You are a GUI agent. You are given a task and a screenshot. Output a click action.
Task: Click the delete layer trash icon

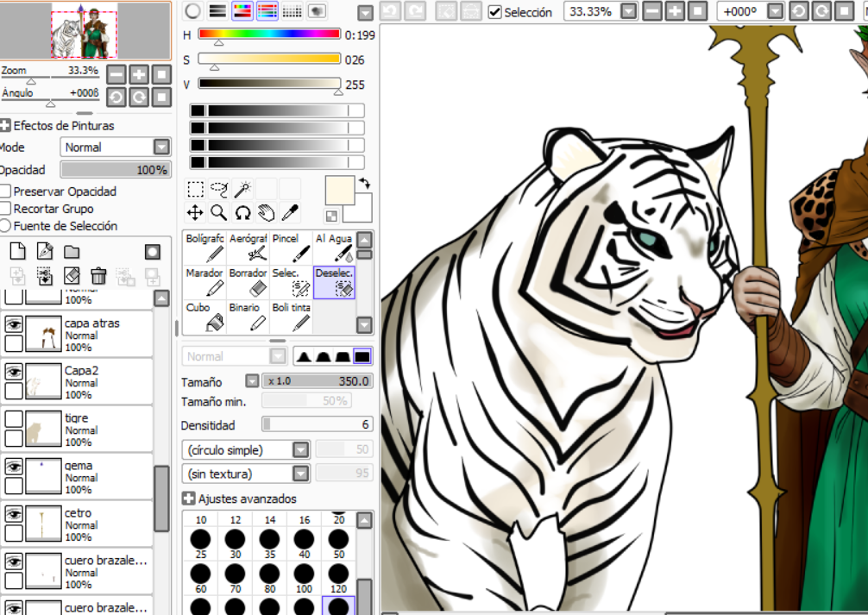click(x=98, y=276)
